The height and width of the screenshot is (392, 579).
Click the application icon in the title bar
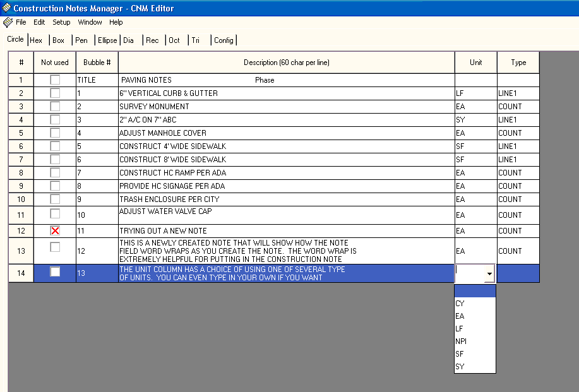(6, 8)
